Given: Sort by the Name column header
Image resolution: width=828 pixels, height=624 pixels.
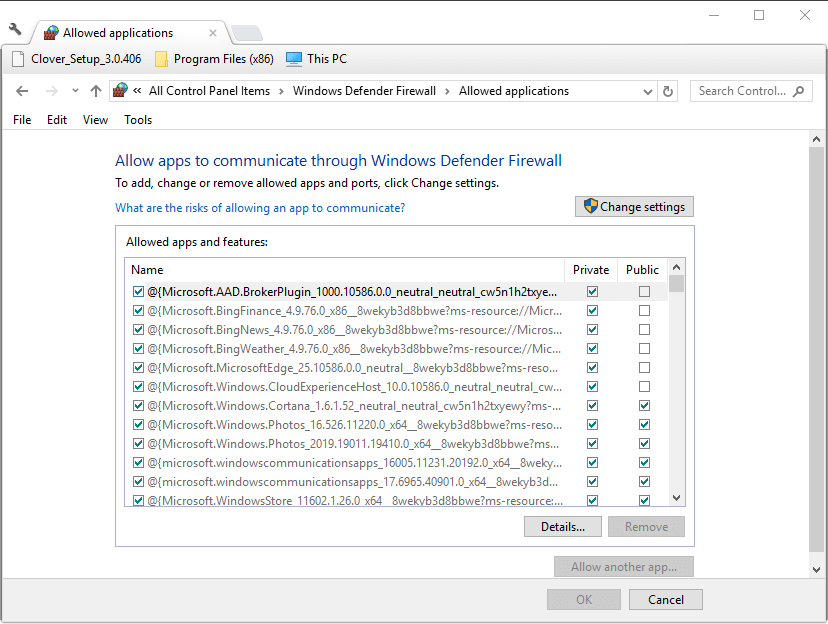Looking at the screenshot, I should click(345, 270).
